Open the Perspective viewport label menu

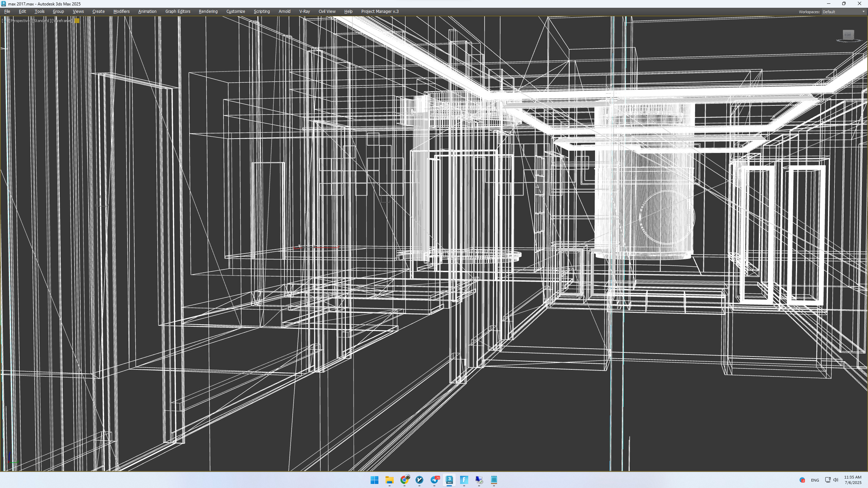click(x=20, y=21)
